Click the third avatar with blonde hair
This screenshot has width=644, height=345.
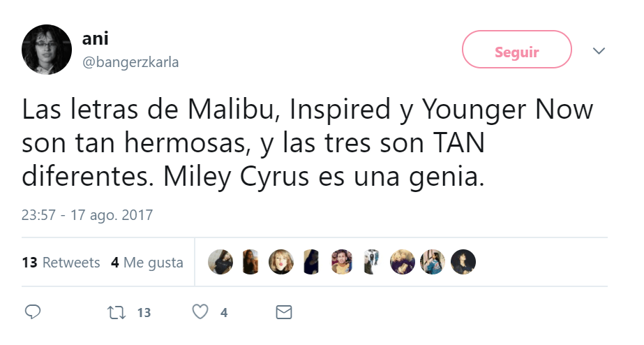[281, 262]
